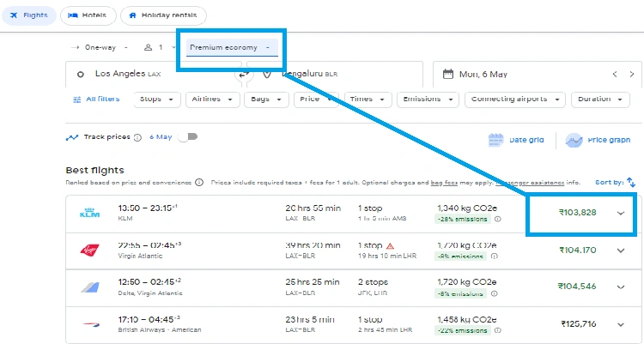Screen dimensions: 644x344
Task: Switch to the Hotels tab
Action: pos(88,15)
